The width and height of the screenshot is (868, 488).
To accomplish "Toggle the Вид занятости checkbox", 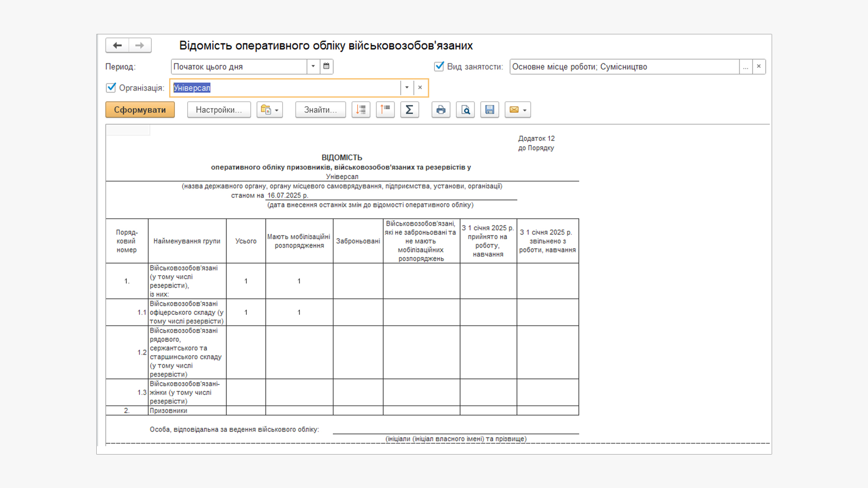I will click(x=439, y=66).
